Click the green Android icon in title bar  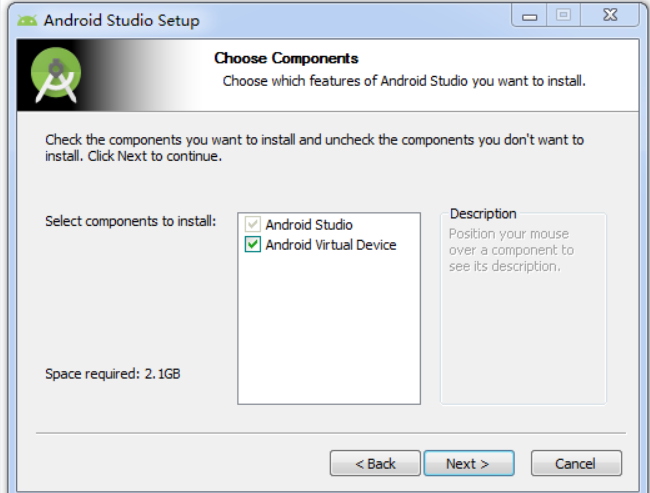(x=27, y=20)
